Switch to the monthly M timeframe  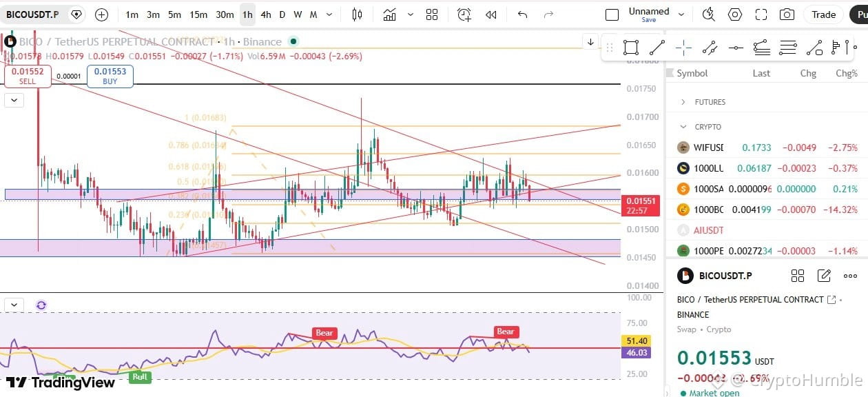pyautogui.click(x=313, y=14)
